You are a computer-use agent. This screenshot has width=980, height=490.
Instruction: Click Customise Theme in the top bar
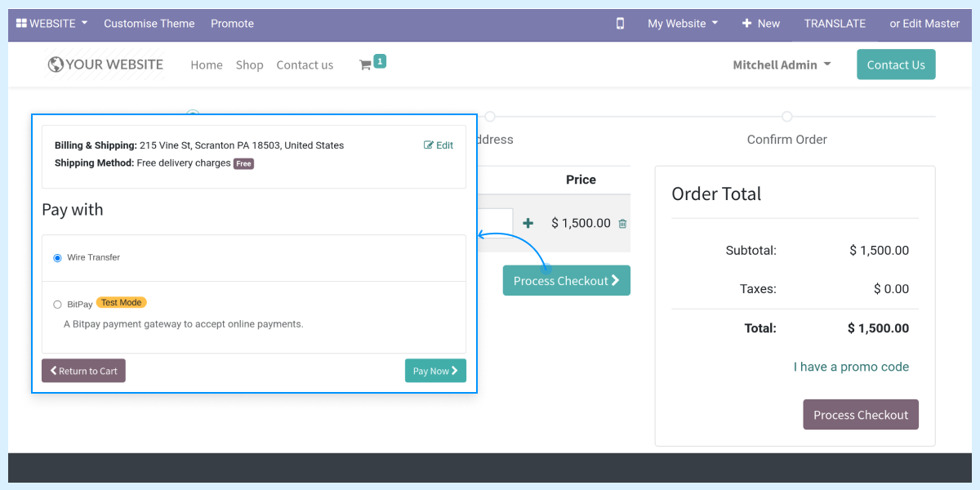[149, 24]
